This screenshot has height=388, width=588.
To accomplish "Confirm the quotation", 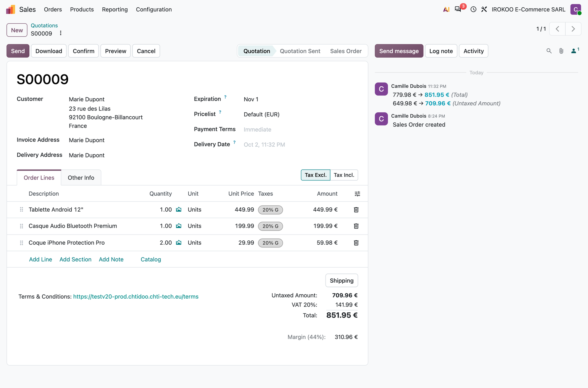I will click(84, 51).
